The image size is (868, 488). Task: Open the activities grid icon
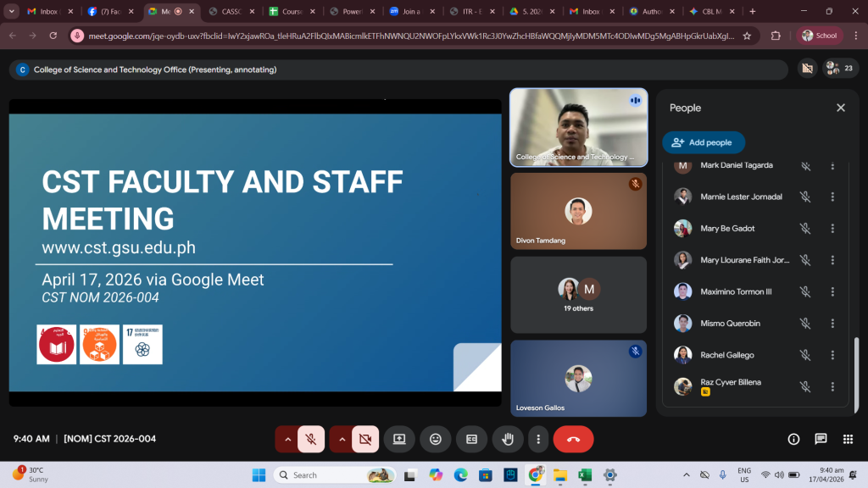pos(848,439)
